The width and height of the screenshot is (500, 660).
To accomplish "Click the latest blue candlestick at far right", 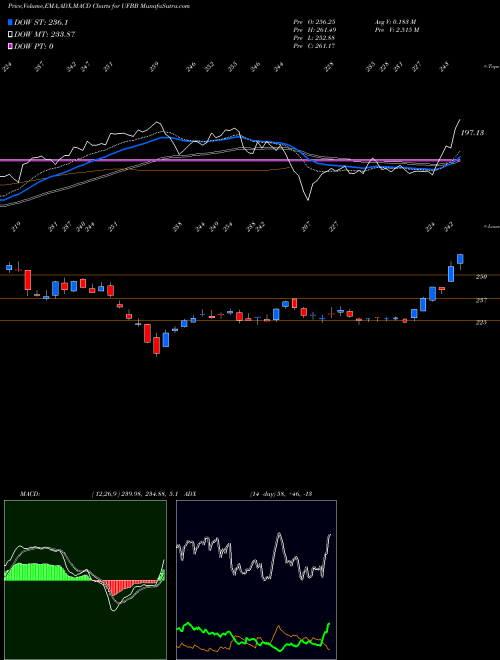I will [460, 261].
